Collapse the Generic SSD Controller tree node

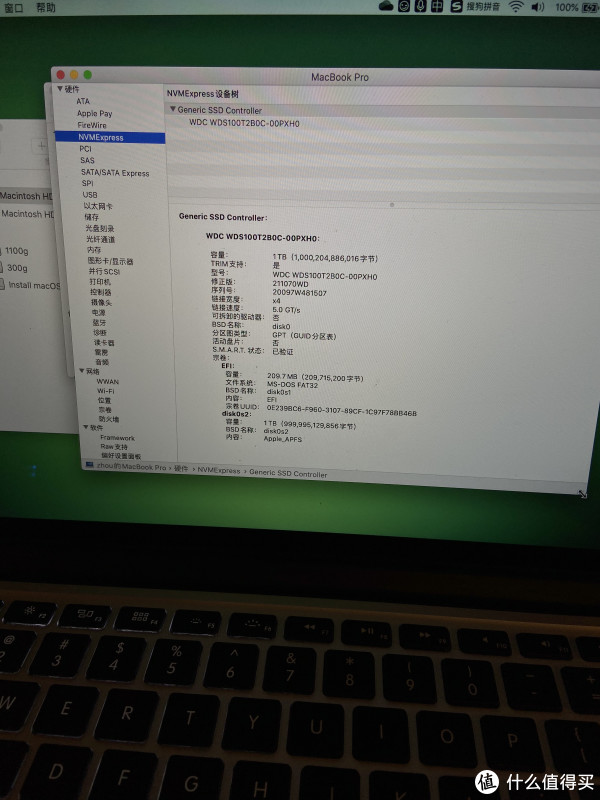172,110
